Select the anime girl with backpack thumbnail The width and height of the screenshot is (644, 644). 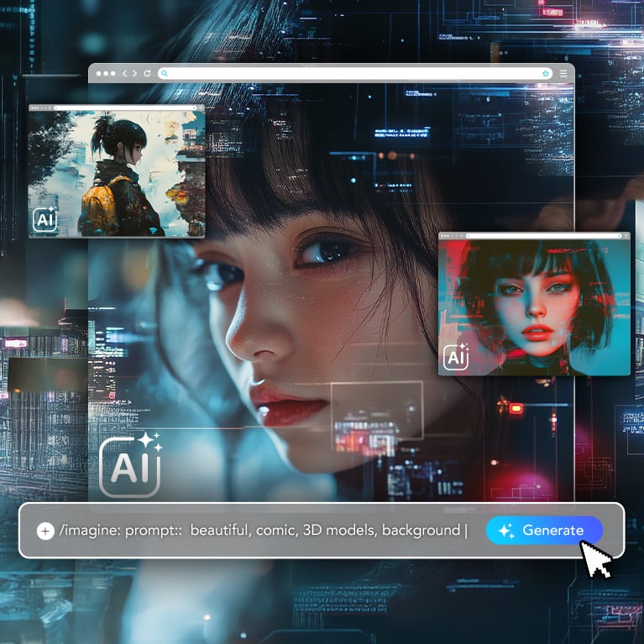pos(117,174)
